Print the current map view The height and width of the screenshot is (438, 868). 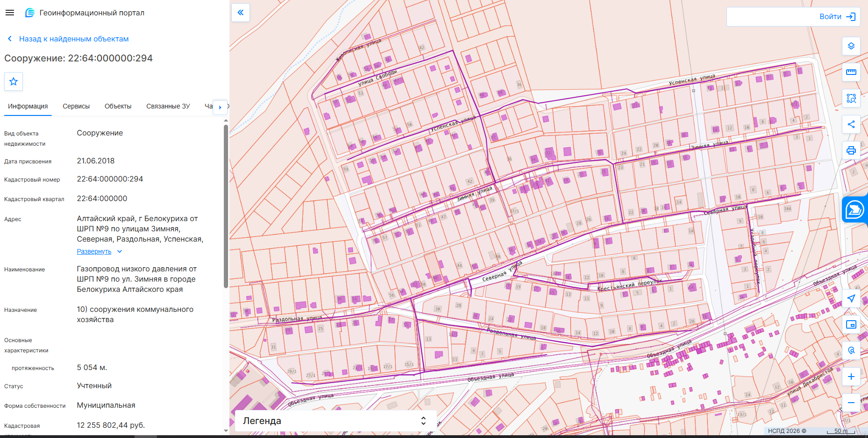(x=851, y=150)
